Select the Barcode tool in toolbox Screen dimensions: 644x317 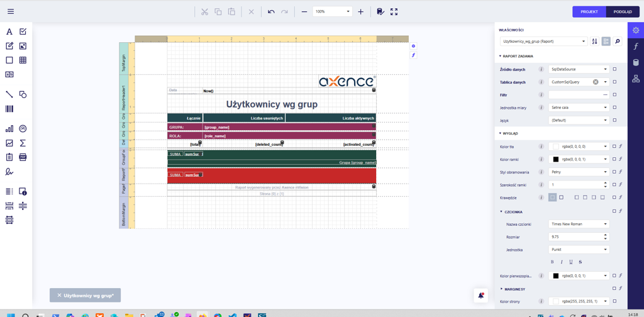point(9,109)
